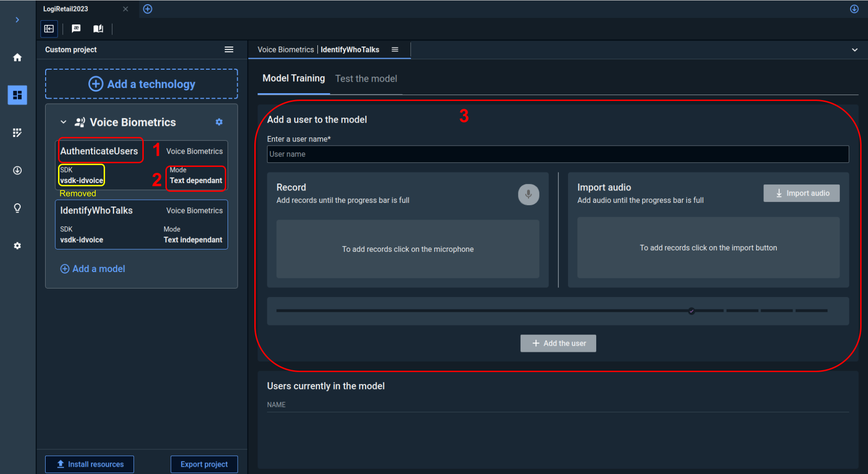Click the download icon at top right

[x=854, y=9]
